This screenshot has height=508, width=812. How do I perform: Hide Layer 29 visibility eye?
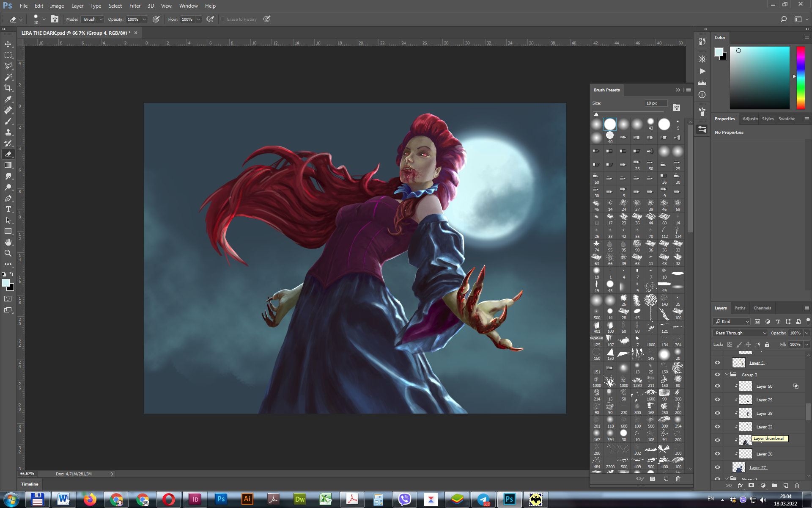(717, 400)
